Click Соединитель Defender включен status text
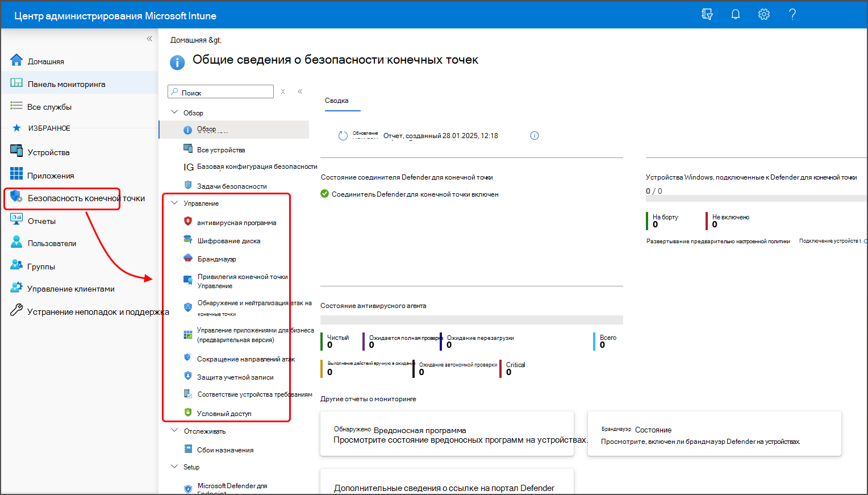Viewport: 868px width, 495px height. [415, 194]
